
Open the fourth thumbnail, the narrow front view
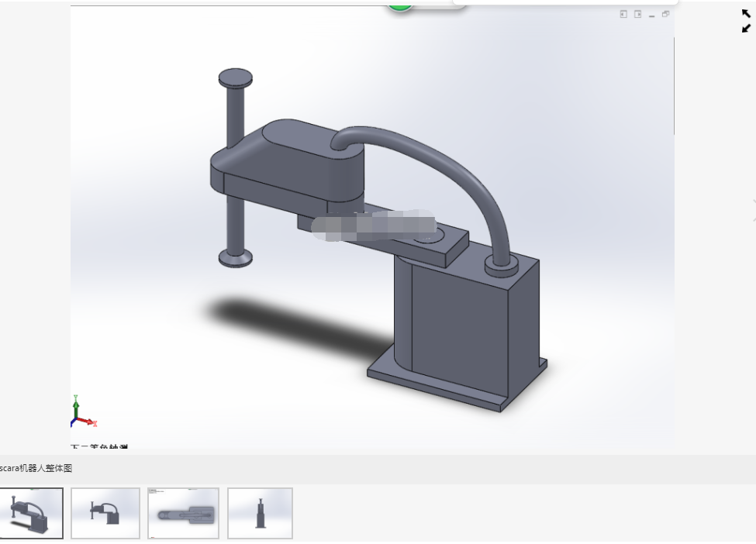pos(260,513)
